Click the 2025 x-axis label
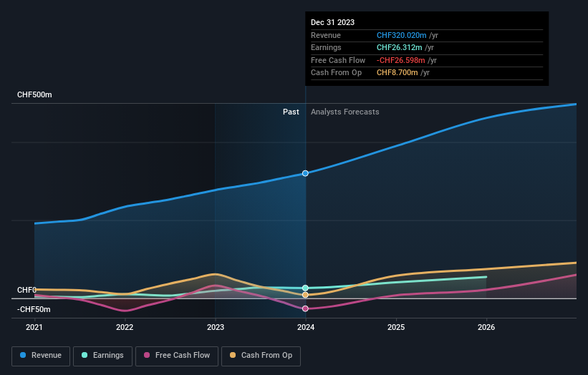The image size is (588, 375). [396, 327]
